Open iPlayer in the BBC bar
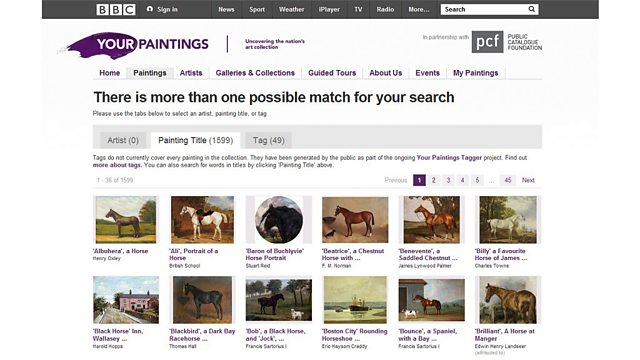Viewport: 640px width, 360px height. click(329, 9)
